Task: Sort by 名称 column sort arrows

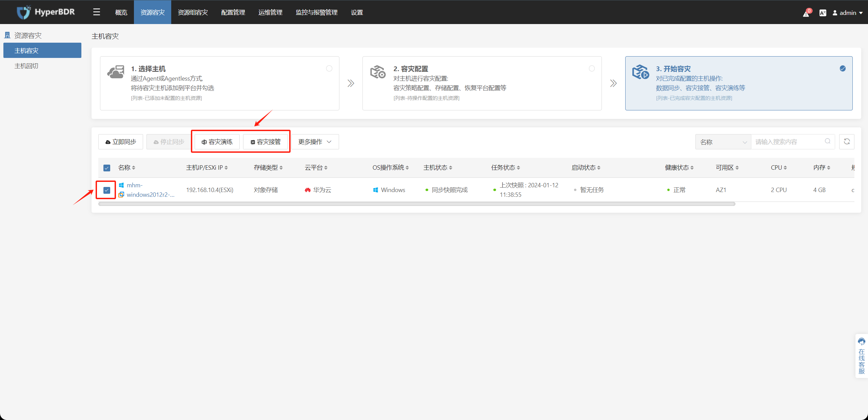Action: coord(134,168)
